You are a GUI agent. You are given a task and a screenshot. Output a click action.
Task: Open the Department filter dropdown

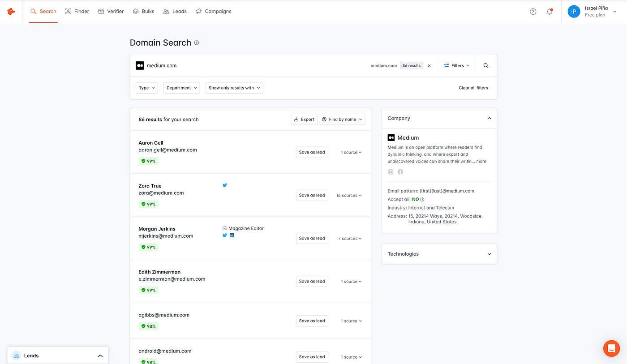[181, 88]
